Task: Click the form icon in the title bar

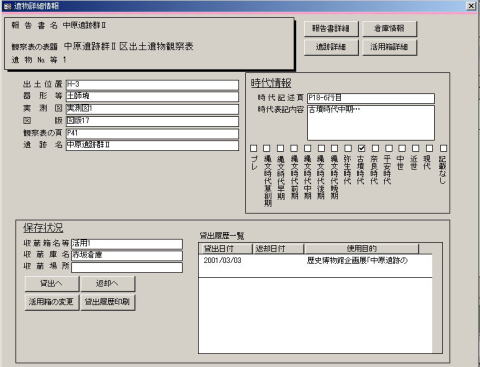Action: (7, 6)
